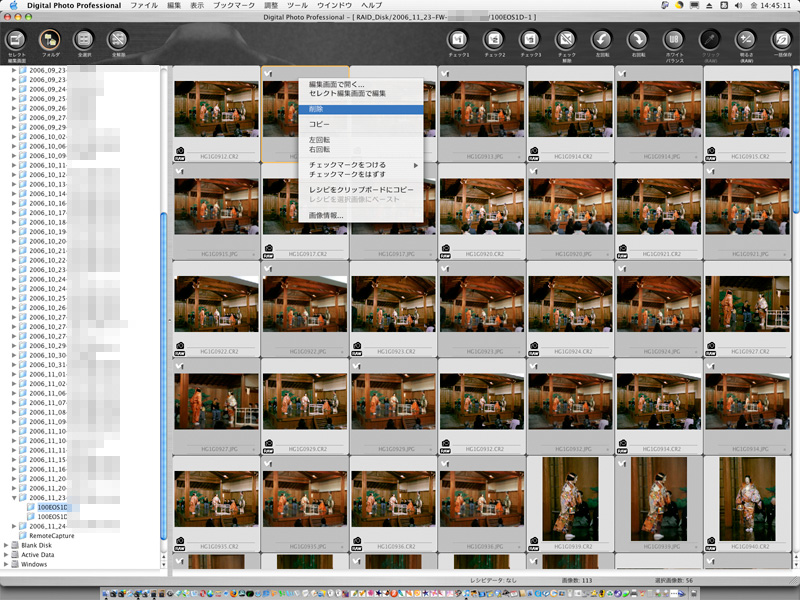Screen dimensions: 800x600
Task: Choose 編集画面で開く in context menu
Action: 361,84
